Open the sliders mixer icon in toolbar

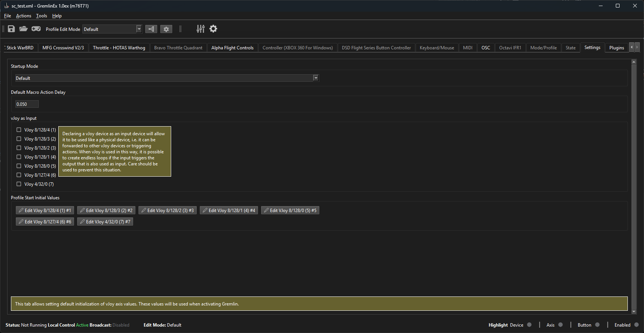200,29
